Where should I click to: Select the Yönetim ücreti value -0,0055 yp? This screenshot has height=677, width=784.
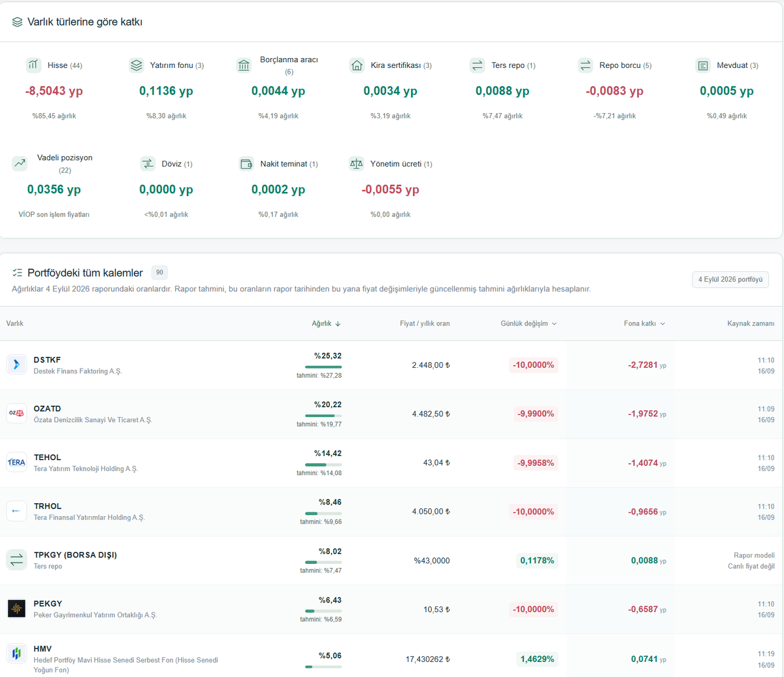click(390, 190)
